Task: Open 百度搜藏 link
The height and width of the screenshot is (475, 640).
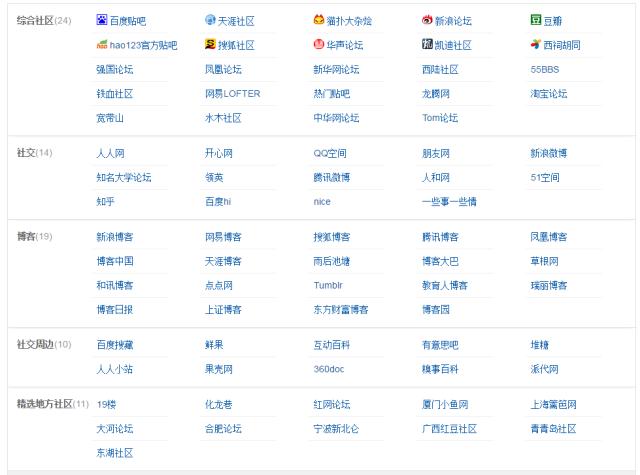Action: click(115, 345)
